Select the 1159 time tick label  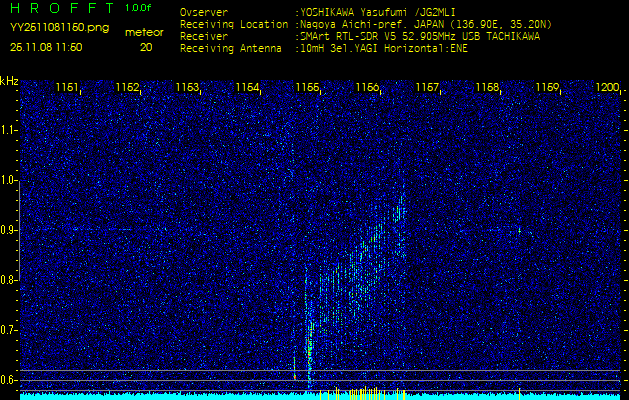tap(548, 87)
